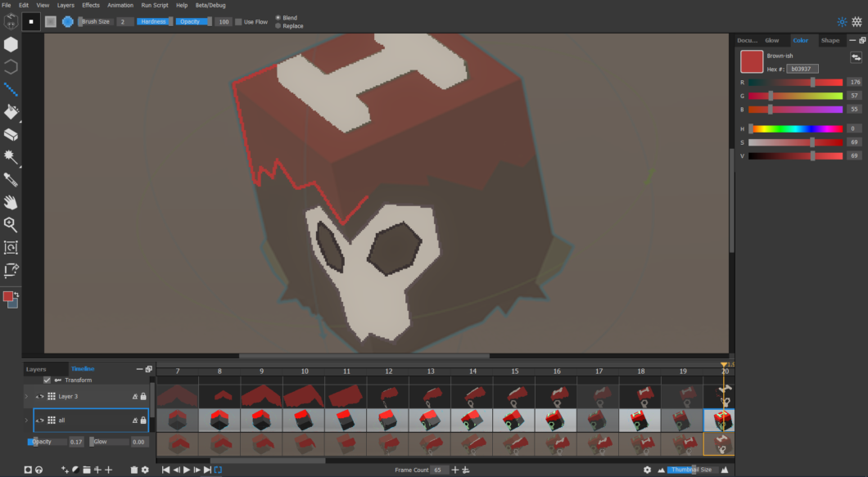Expand the 'all' layer chevron

26,420
